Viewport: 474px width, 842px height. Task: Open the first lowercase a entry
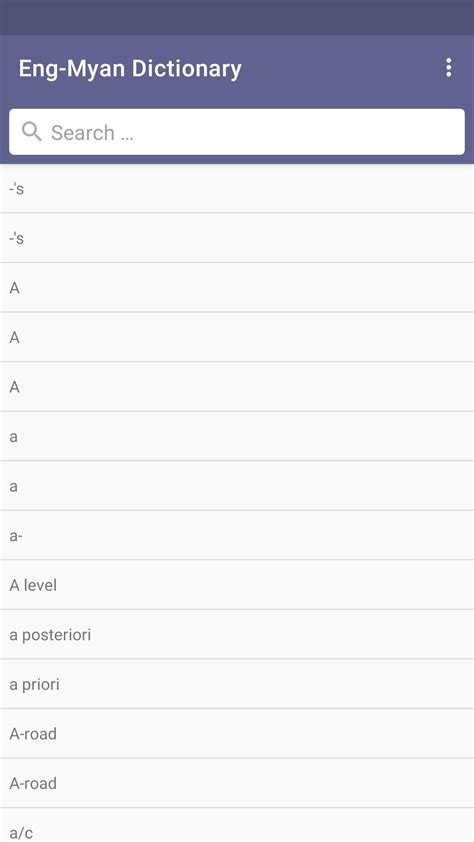(237, 436)
